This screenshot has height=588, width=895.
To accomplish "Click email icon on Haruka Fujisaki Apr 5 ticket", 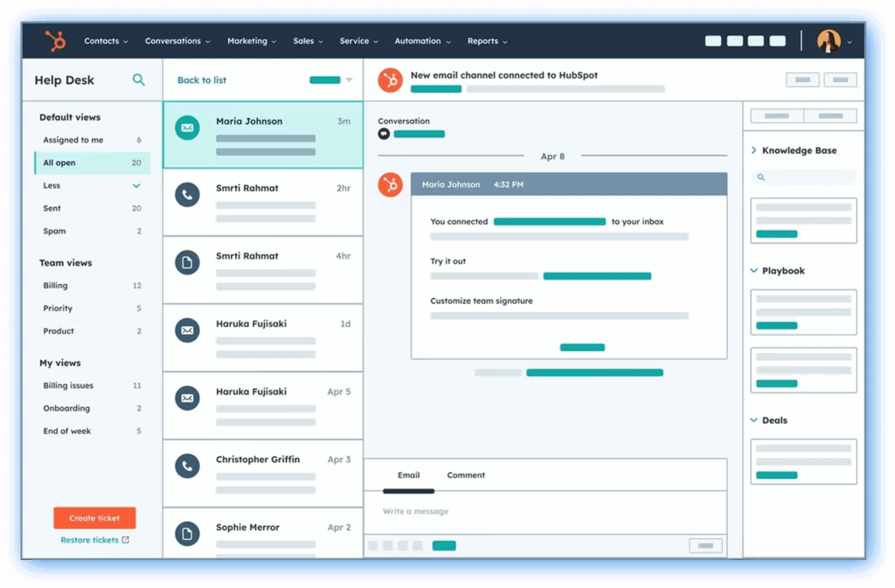I will (187, 398).
